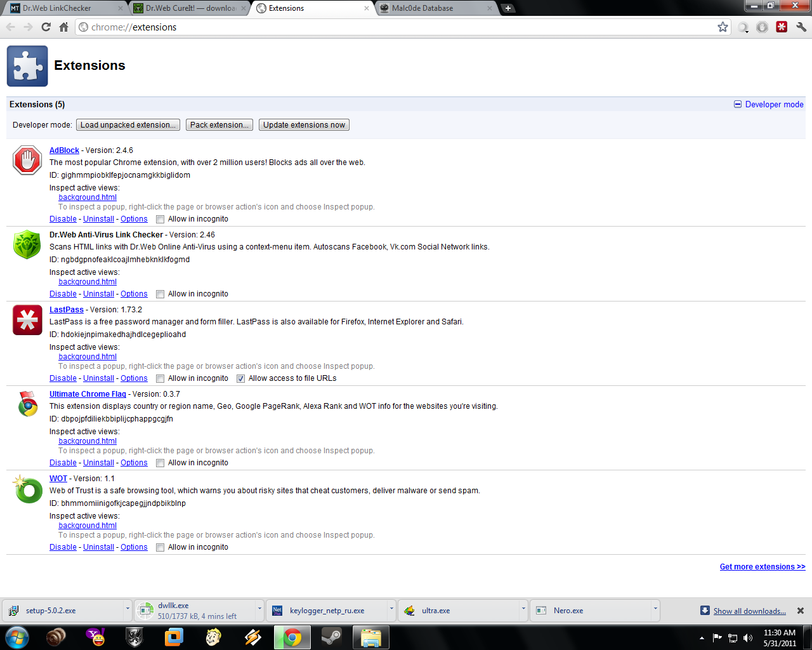Open the Ultimate Chrome Flag title link

pyautogui.click(x=88, y=394)
